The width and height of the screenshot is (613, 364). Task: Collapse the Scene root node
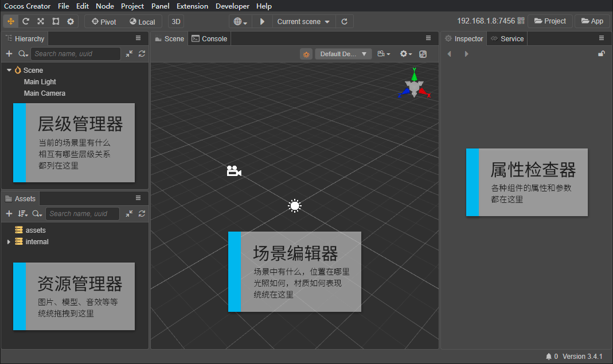9,70
